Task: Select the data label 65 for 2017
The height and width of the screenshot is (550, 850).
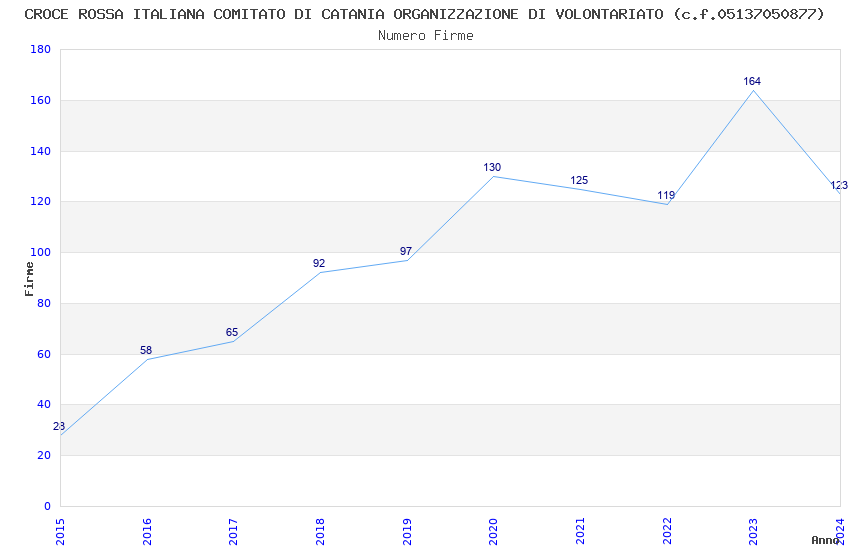Action: 232,333
